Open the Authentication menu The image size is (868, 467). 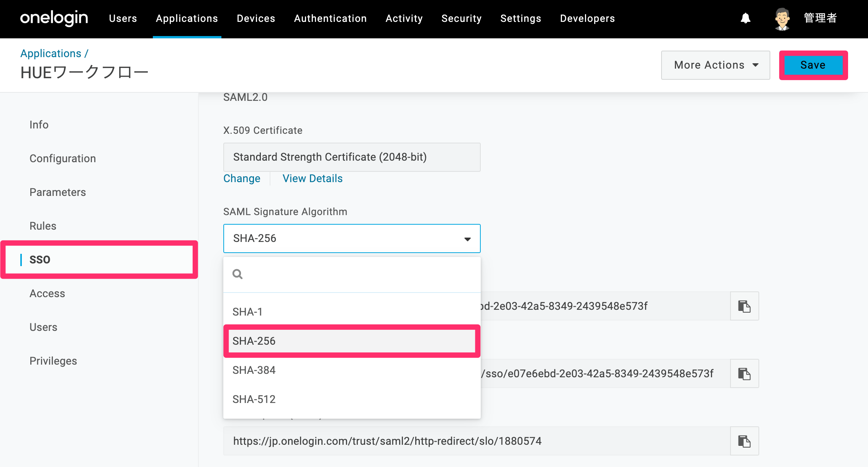point(330,18)
